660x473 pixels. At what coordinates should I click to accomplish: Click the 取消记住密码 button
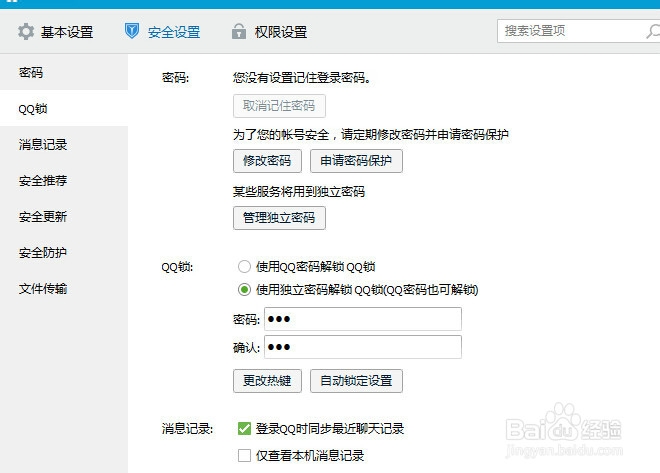279,106
